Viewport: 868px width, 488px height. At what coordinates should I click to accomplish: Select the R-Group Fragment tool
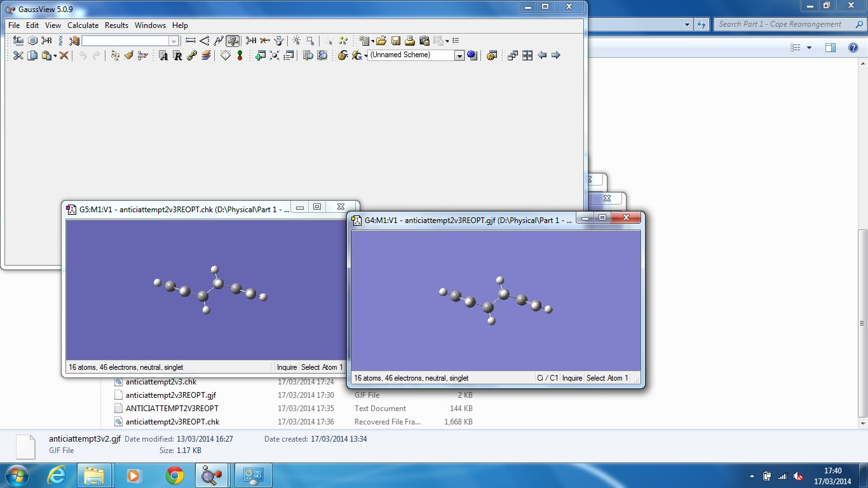click(x=47, y=41)
